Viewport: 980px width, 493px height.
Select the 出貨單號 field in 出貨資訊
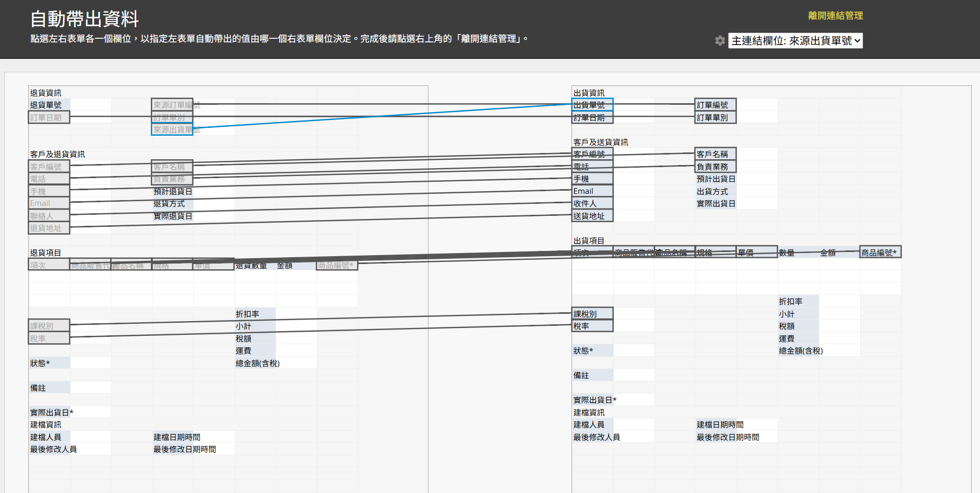click(592, 105)
